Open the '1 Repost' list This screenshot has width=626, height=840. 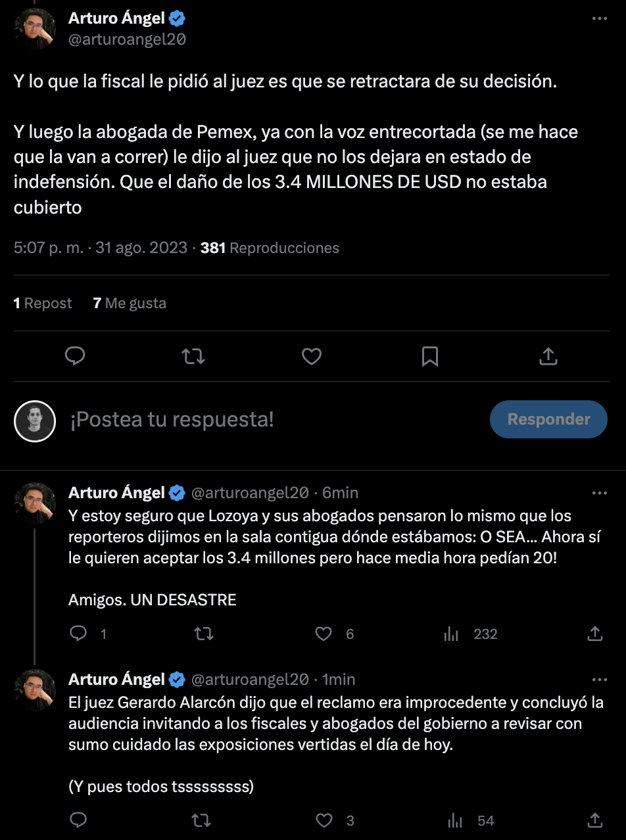point(43,303)
